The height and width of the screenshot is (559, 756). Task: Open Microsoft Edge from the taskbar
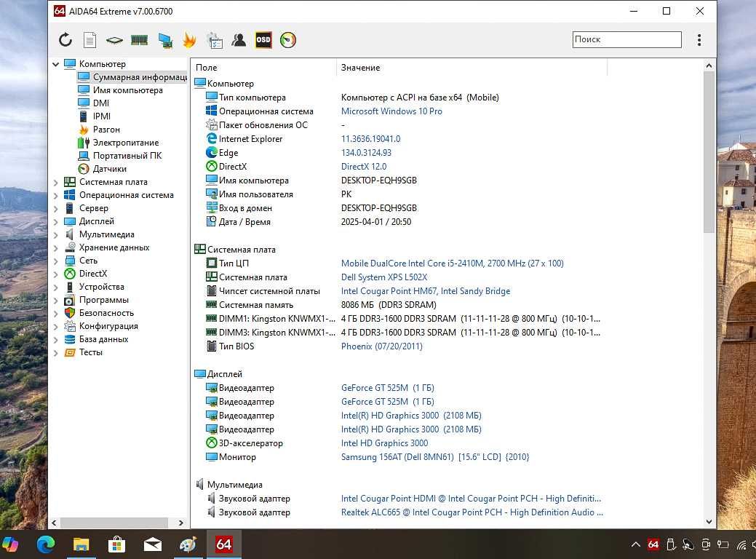tap(46, 544)
